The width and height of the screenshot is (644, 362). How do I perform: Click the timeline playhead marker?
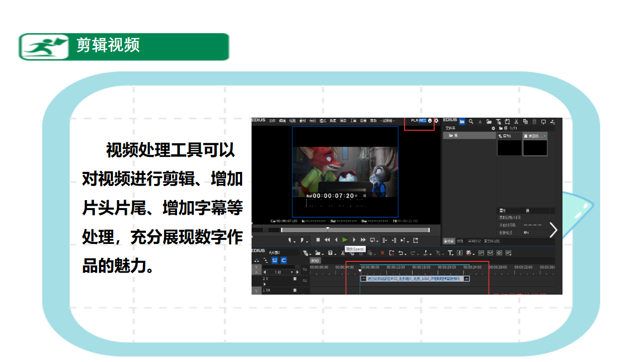tap(360, 270)
